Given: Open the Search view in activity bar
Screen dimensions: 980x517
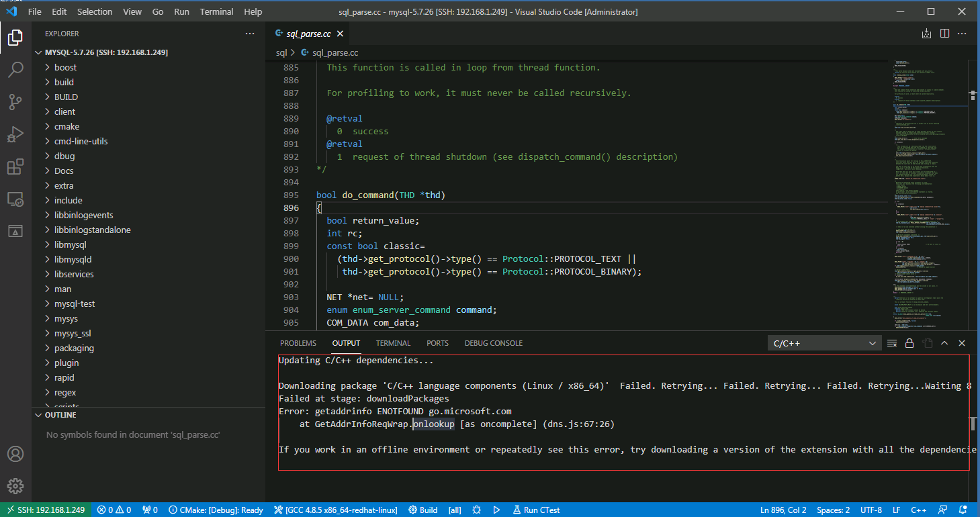Looking at the screenshot, I should tap(15, 69).
